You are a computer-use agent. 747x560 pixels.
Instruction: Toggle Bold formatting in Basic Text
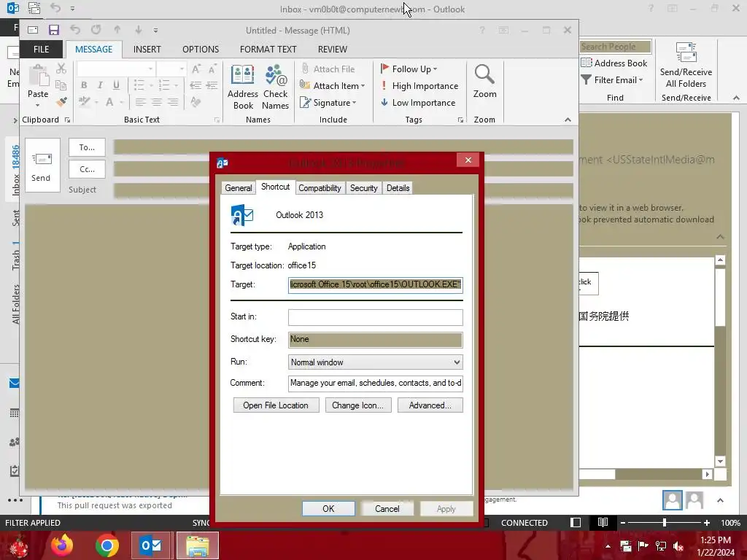tap(84, 85)
